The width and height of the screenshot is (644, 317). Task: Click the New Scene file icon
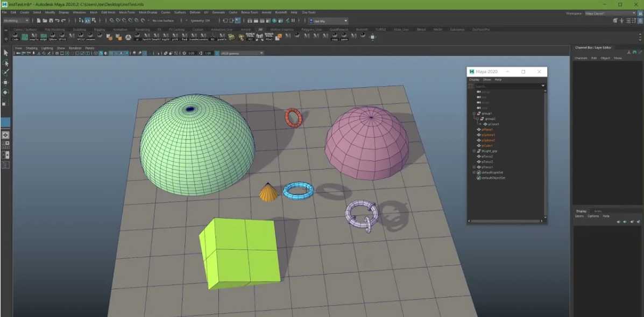(39, 20)
